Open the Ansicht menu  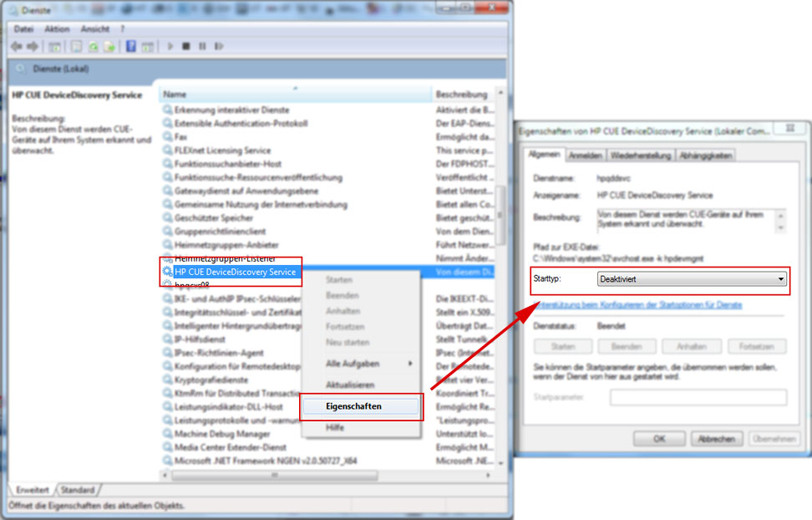pyautogui.click(x=94, y=29)
